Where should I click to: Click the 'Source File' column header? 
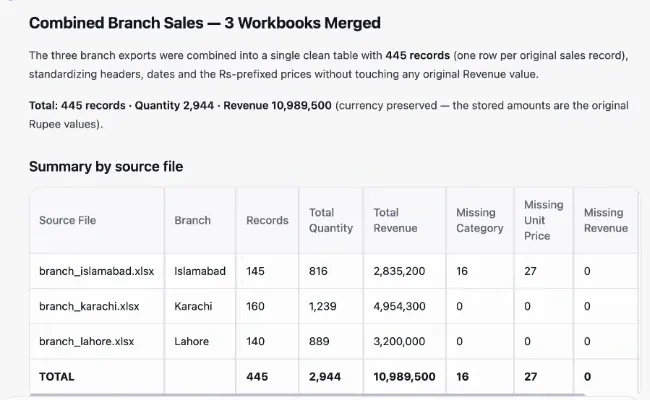pyautogui.click(x=68, y=220)
